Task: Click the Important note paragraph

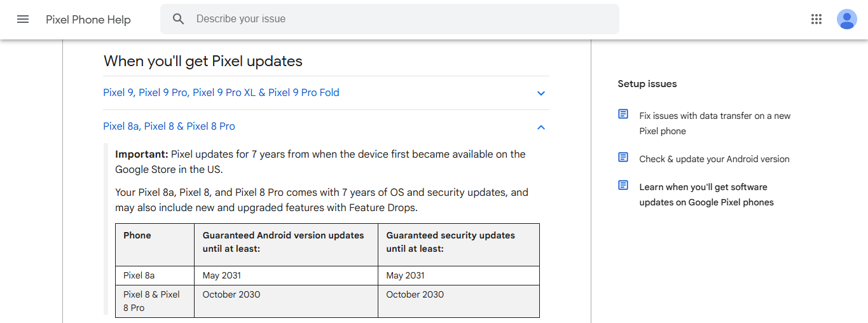Action: coord(320,162)
